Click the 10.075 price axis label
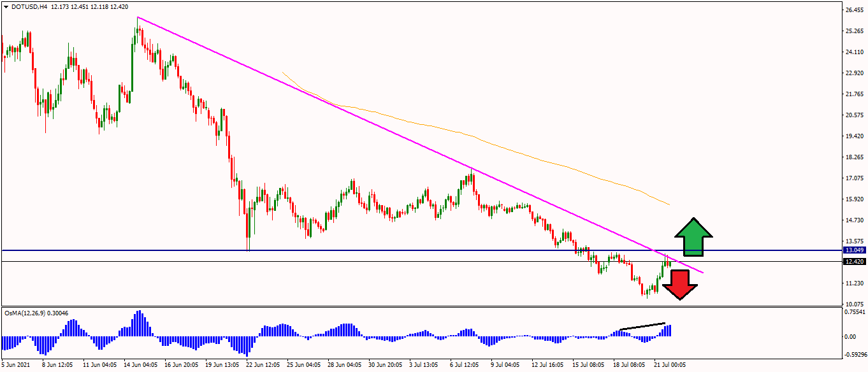The width and height of the screenshot is (868, 372). coord(855,304)
